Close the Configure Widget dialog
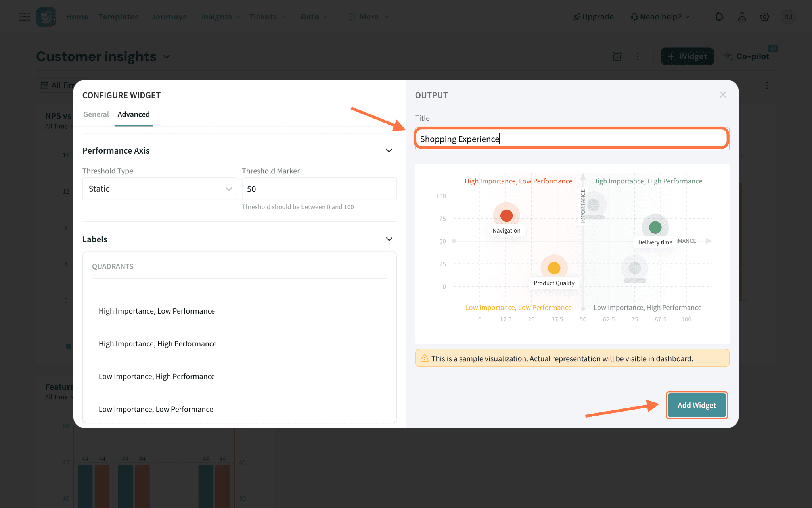The height and width of the screenshot is (508, 812). pos(723,94)
